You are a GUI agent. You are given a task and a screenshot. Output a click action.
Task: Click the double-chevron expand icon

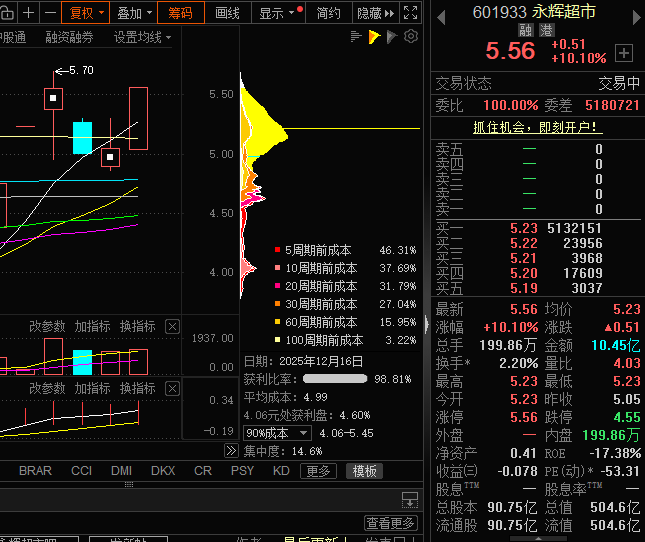[x=231, y=451]
